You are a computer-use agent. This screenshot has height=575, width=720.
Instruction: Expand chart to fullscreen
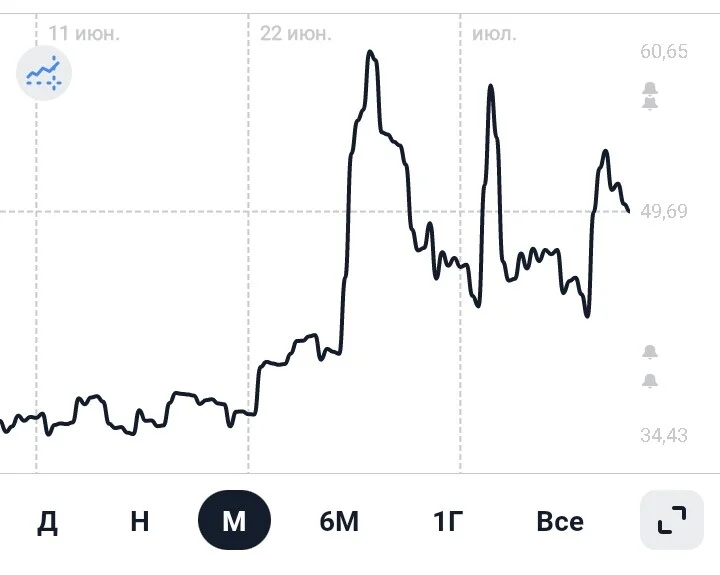tap(672, 520)
